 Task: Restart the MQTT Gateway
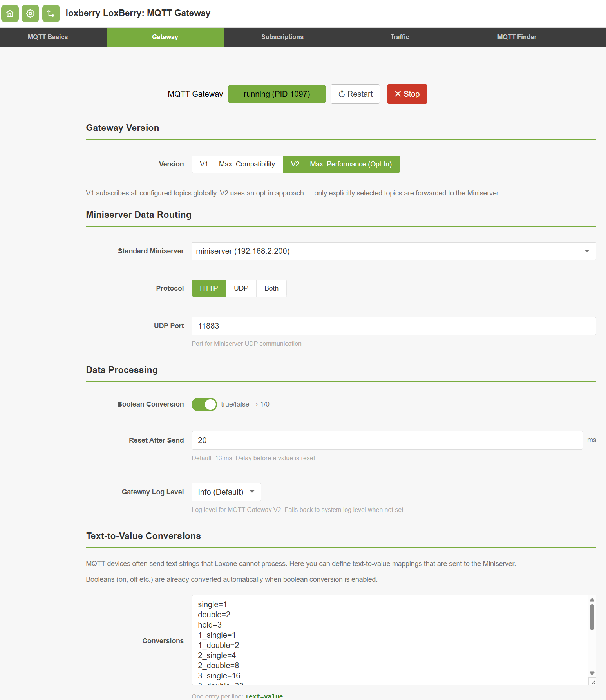(x=355, y=94)
